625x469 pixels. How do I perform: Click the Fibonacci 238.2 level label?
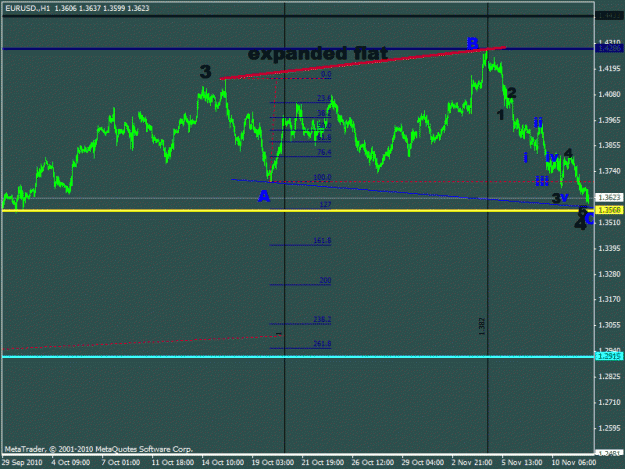pos(322,319)
